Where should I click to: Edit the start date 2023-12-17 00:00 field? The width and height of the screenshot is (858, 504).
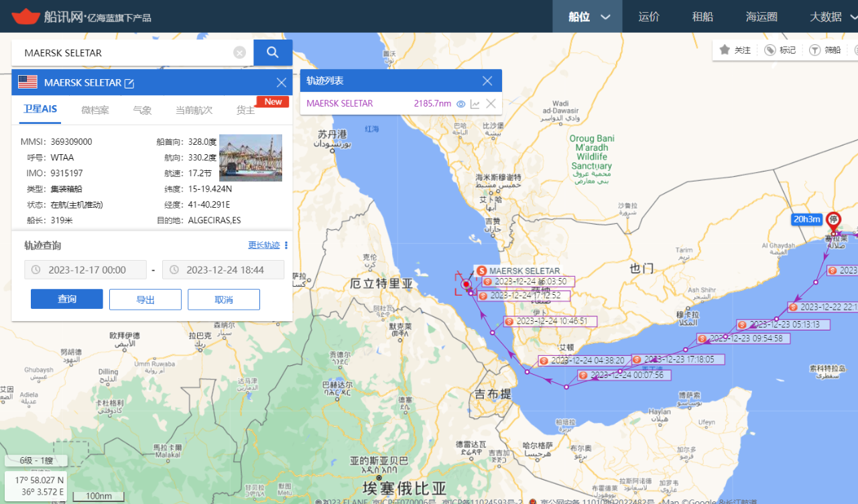86,270
